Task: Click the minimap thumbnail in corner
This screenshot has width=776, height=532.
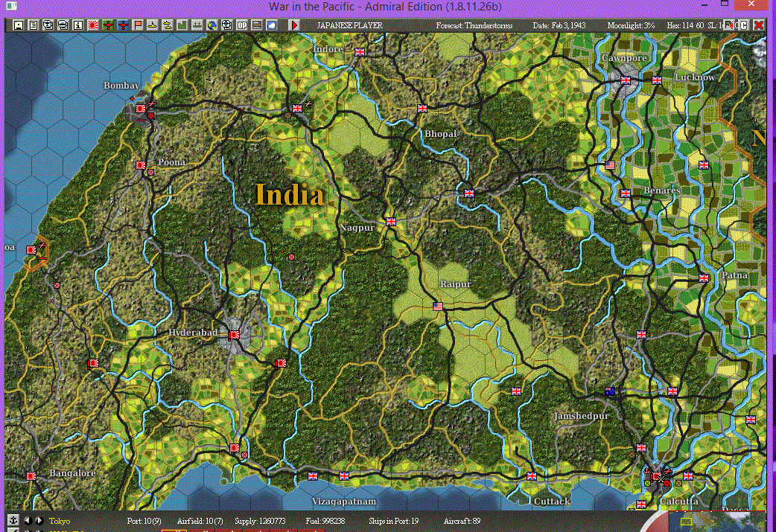Action: point(716,522)
